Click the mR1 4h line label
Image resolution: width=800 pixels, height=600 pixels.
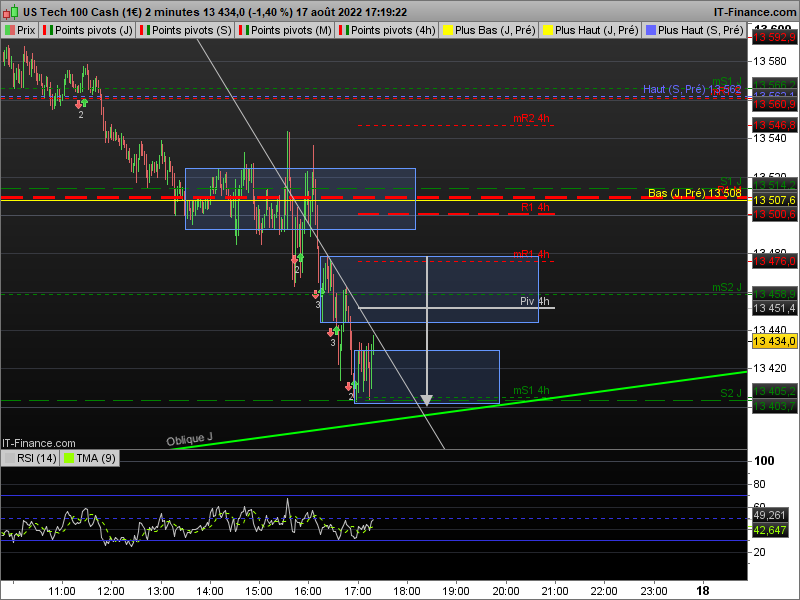pos(531,254)
